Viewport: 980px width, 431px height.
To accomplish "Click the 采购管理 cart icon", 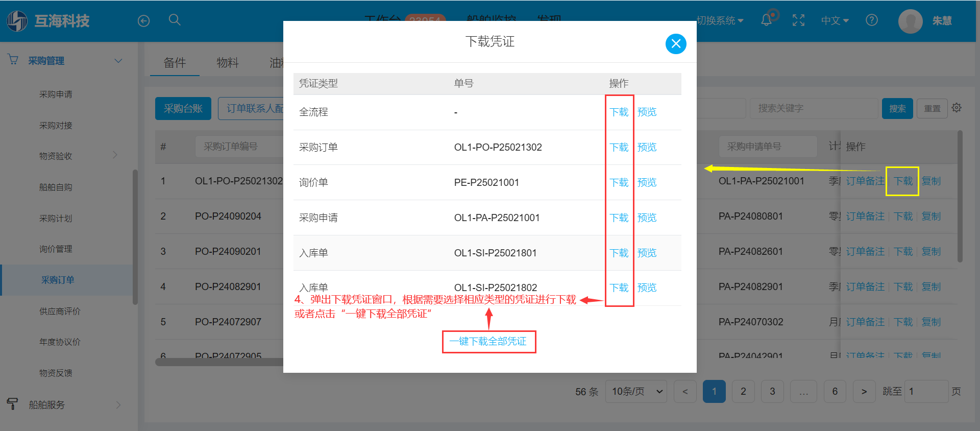I will tap(13, 60).
